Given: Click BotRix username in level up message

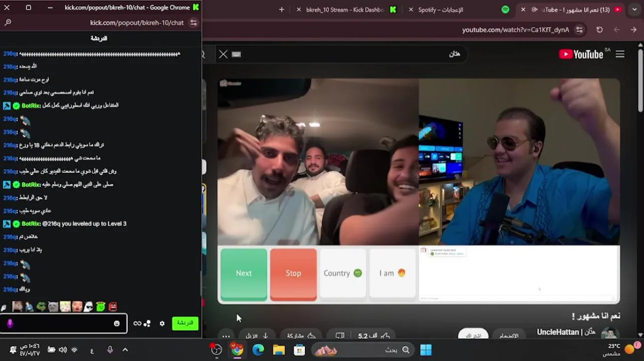Looking at the screenshot, I should coord(31,224).
